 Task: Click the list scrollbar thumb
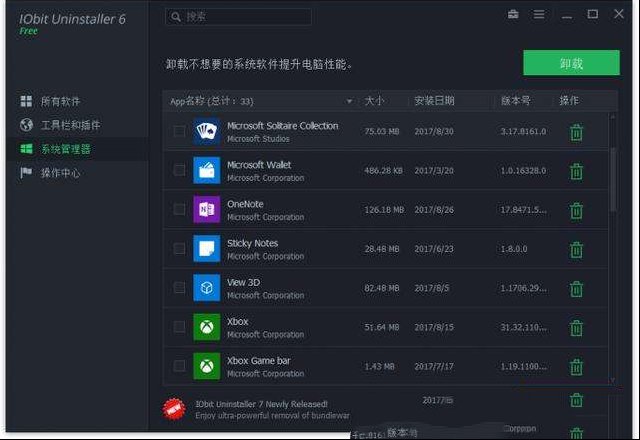pyautogui.click(x=613, y=180)
